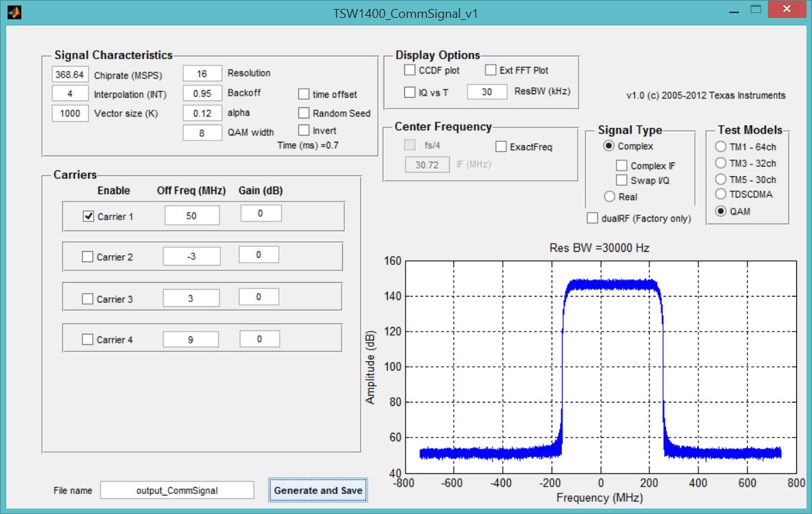The image size is (812, 514).
Task: Click Carrier 3 Gain field
Action: 258,297
